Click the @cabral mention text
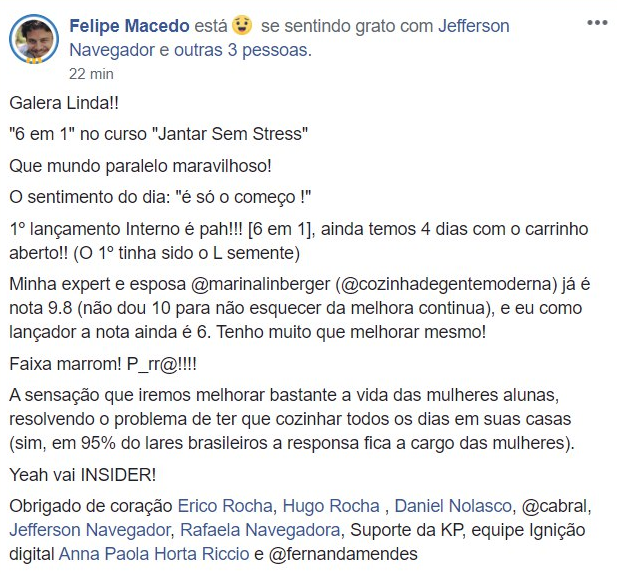Viewport: 617px width, 574px height. click(x=554, y=506)
